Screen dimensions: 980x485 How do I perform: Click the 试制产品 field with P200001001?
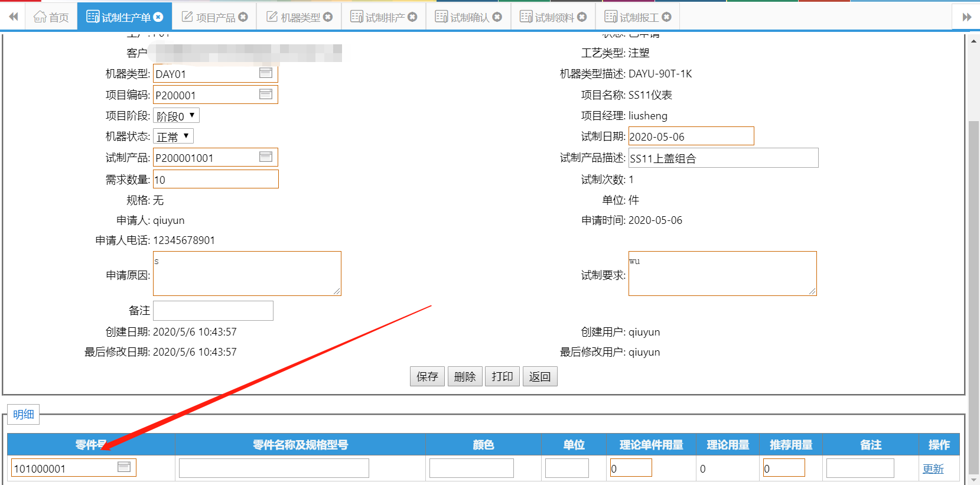pos(216,157)
